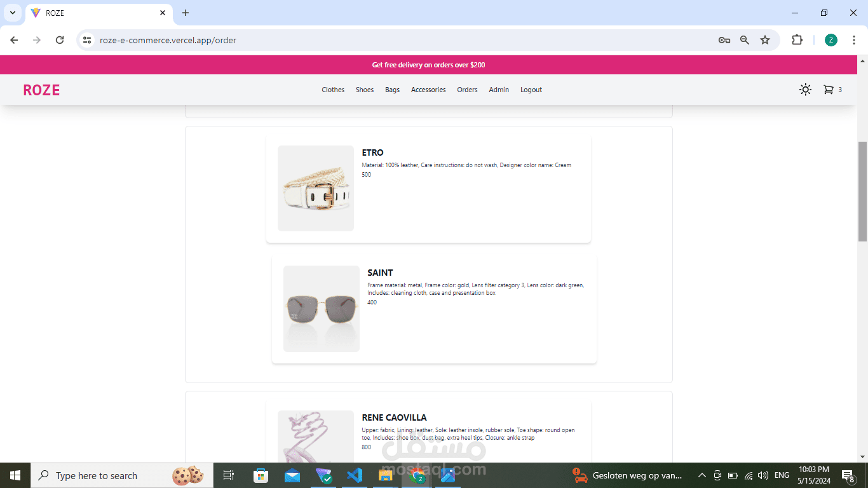868x488 pixels.
Task: Open the volume control in tray
Action: (763, 475)
